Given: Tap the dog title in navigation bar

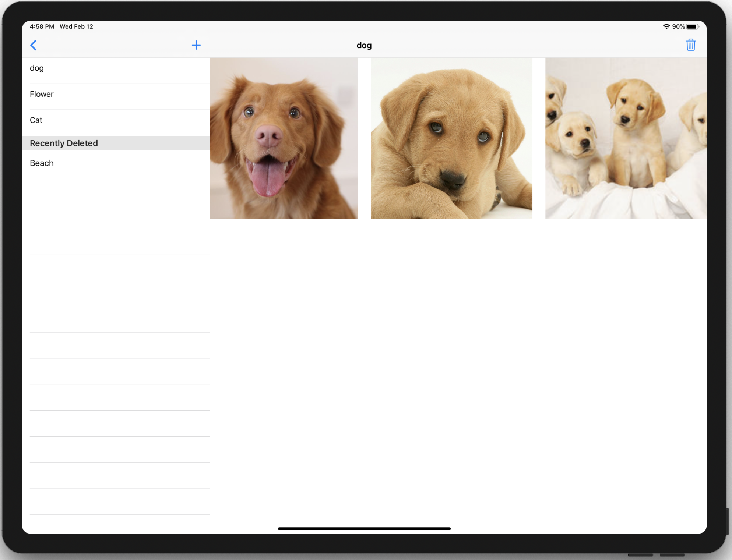Looking at the screenshot, I should click(364, 45).
